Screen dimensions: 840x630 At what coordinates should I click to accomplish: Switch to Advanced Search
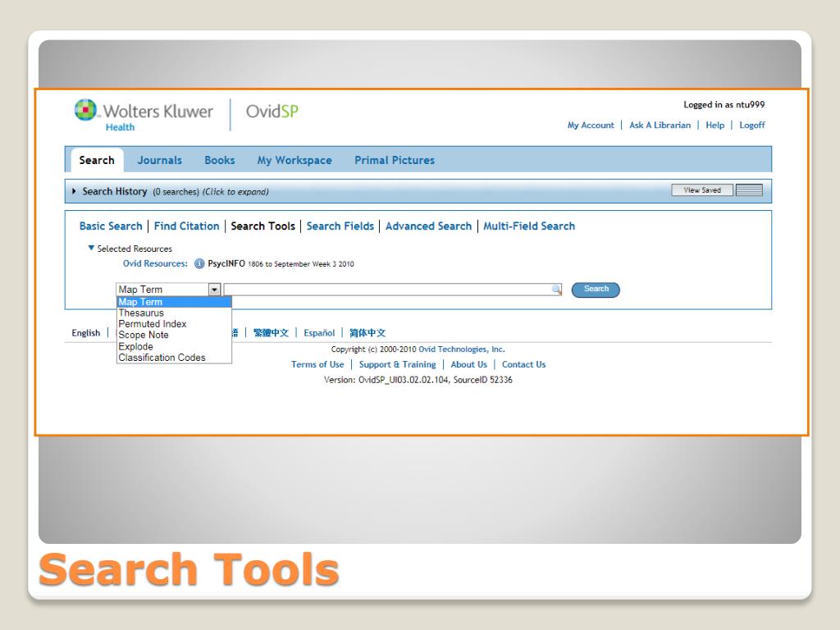point(428,226)
